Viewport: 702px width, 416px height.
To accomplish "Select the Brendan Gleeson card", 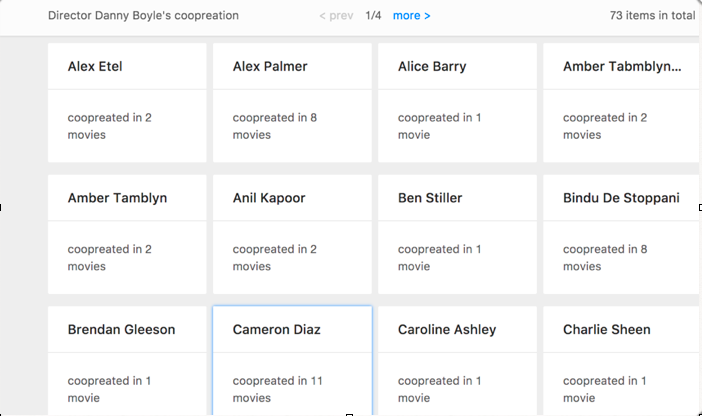I will pyautogui.click(x=127, y=361).
